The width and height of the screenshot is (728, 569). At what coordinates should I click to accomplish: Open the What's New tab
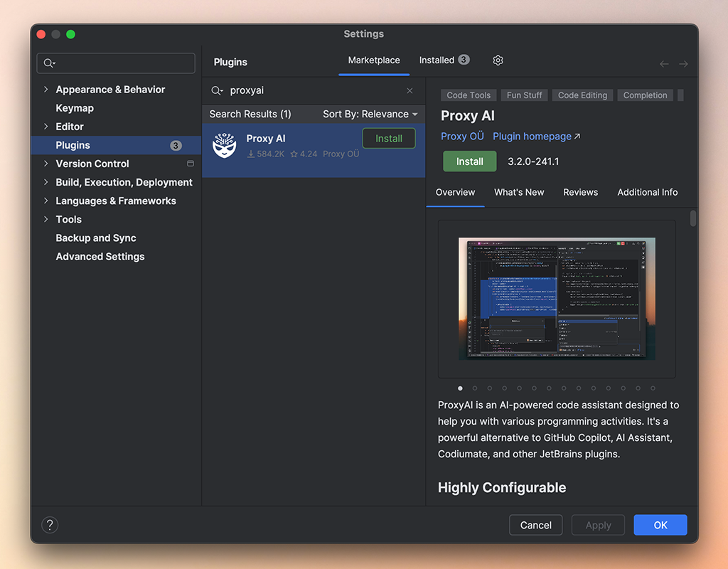click(519, 192)
